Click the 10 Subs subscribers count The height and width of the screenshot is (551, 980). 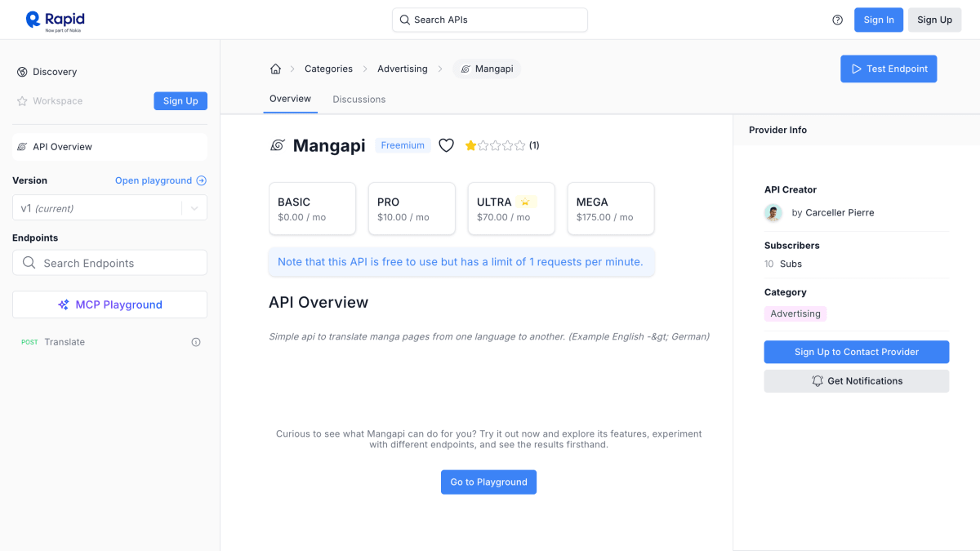click(783, 264)
